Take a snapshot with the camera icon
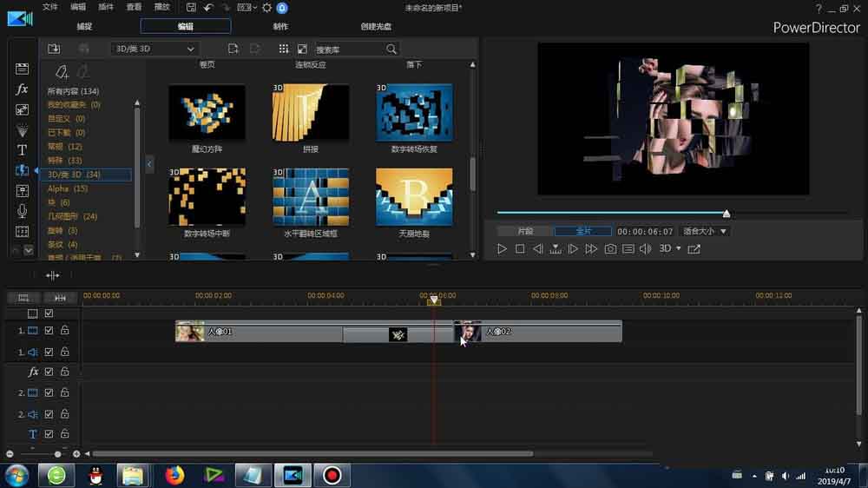 tap(610, 249)
